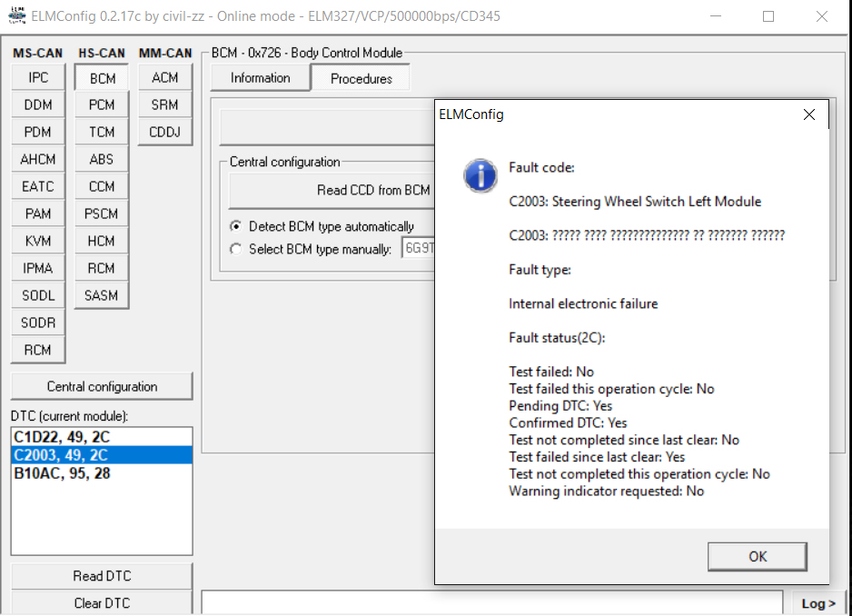852x616 pixels.
Task: Select the C1D22 fault code entry
Action: 61,437
